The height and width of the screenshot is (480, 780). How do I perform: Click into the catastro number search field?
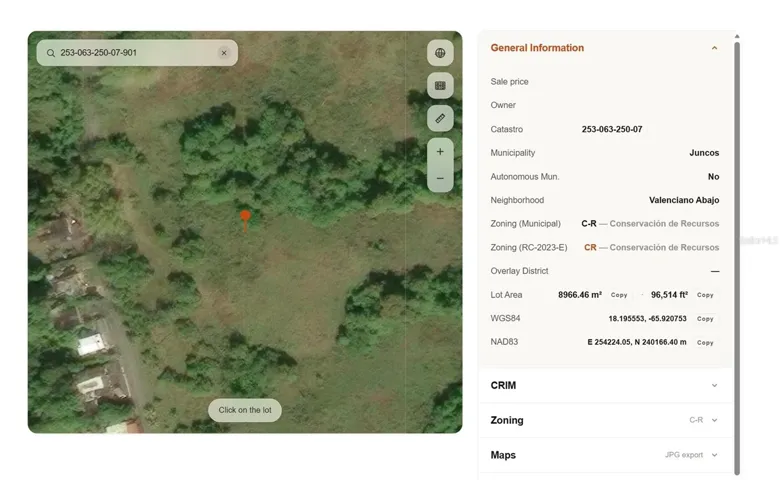coord(137,53)
